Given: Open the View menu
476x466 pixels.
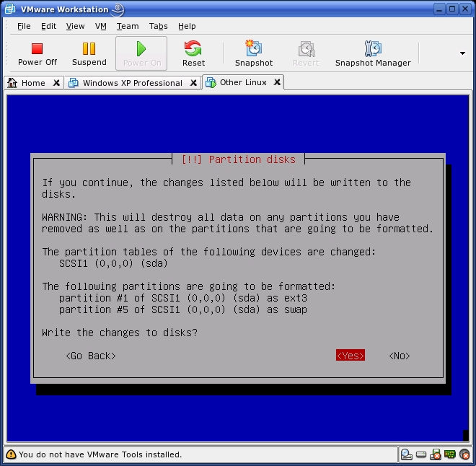Looking at the screenshot, I should (x=75, y=26).
